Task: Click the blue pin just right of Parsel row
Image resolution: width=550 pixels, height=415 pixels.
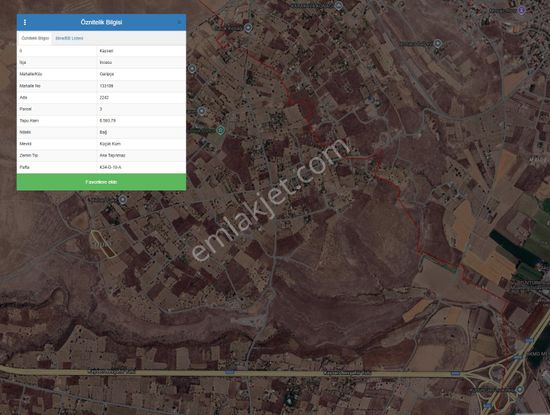Action: (x=201, y=111)
